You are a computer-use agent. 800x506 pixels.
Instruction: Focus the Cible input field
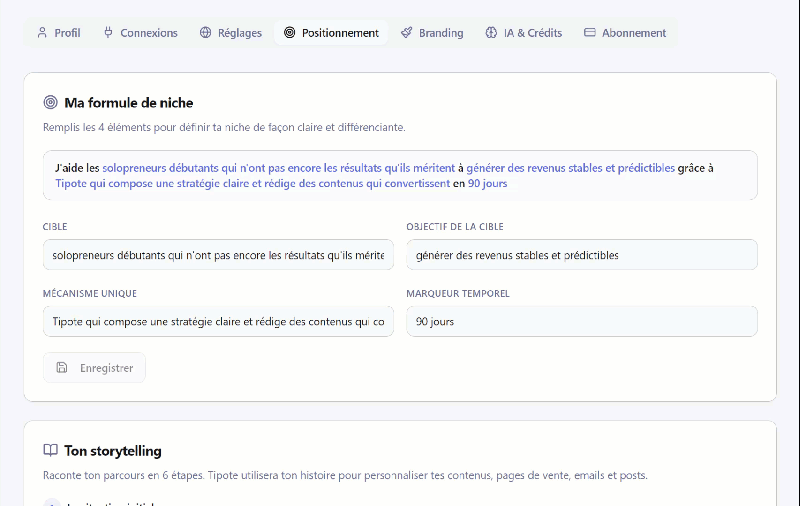pyautogui.click(x=218, y=255)
